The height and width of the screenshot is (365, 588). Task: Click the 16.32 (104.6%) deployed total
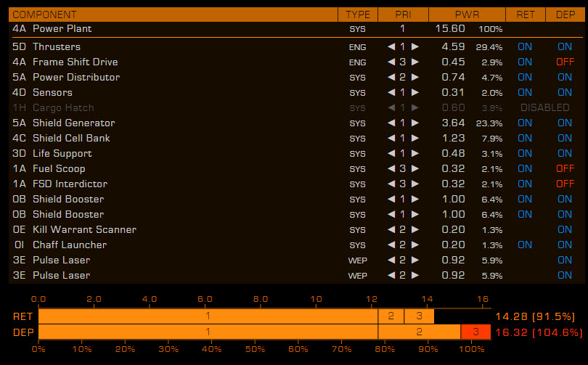coord(539,332)
